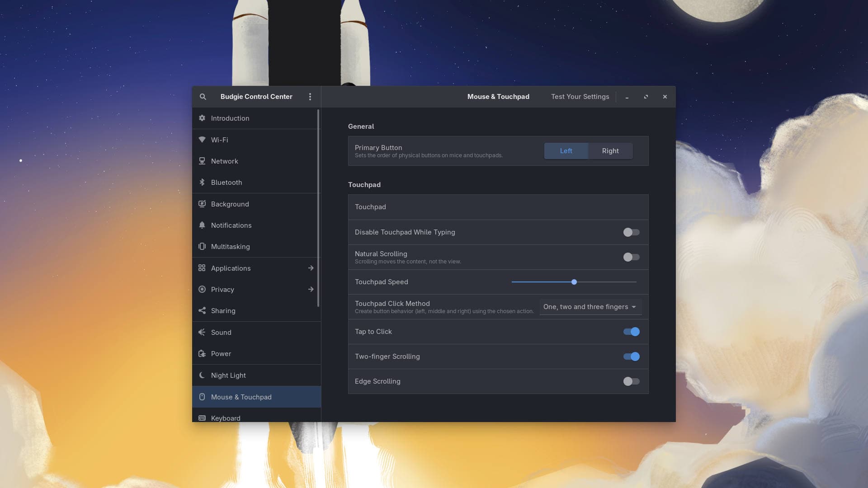This screenshot has width=868, height=488.
Task: Open the Power settings panel
Action: click(x=221, y=353)
